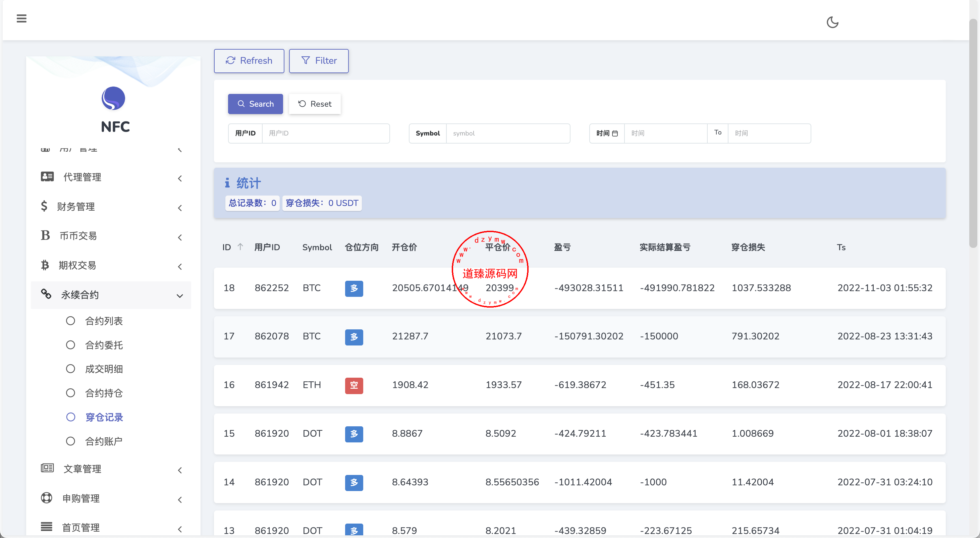Screen dimensions: 980x538
Task: Focus the symbol input field
Action: (508, 133)
